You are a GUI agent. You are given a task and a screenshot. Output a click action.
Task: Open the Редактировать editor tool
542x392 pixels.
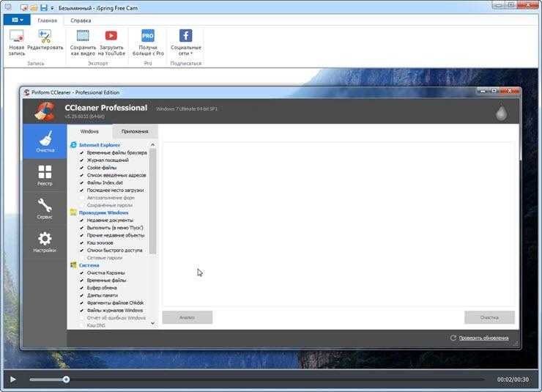[x=45, y=40]
